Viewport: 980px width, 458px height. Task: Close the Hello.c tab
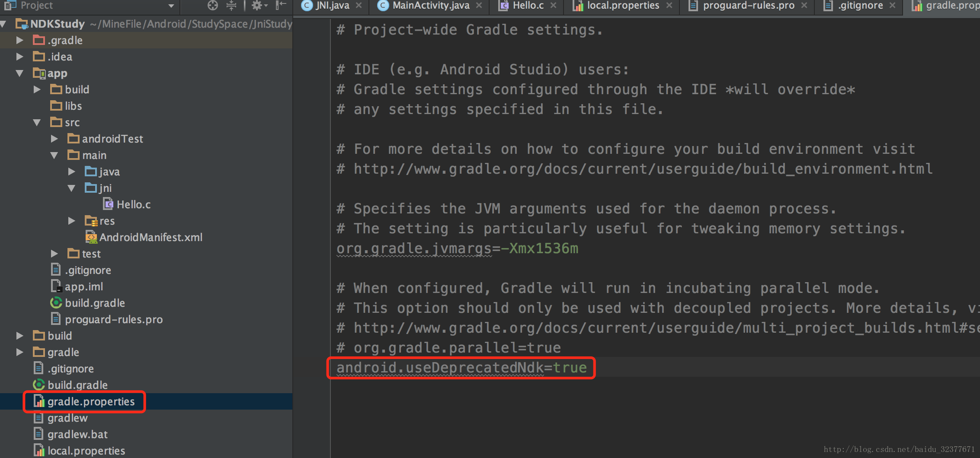[553, 6]
